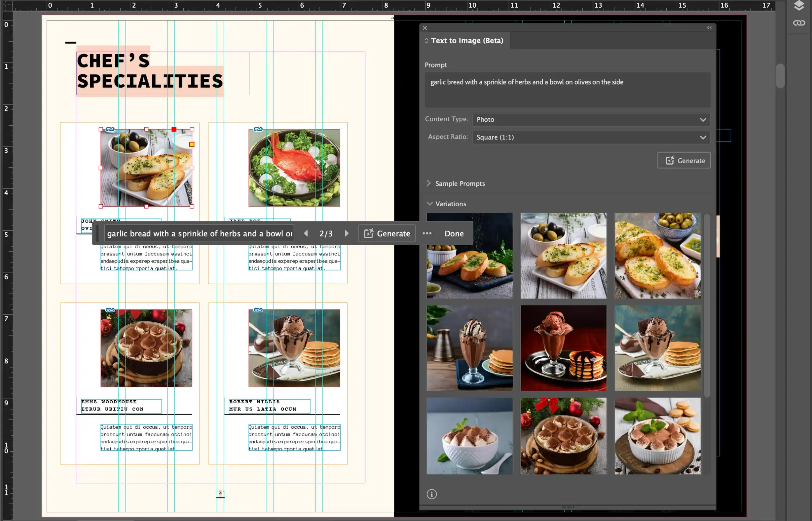Click link badge on tiramisu image
This screenshot has height=521, width=812.
(x=110, y=310)
